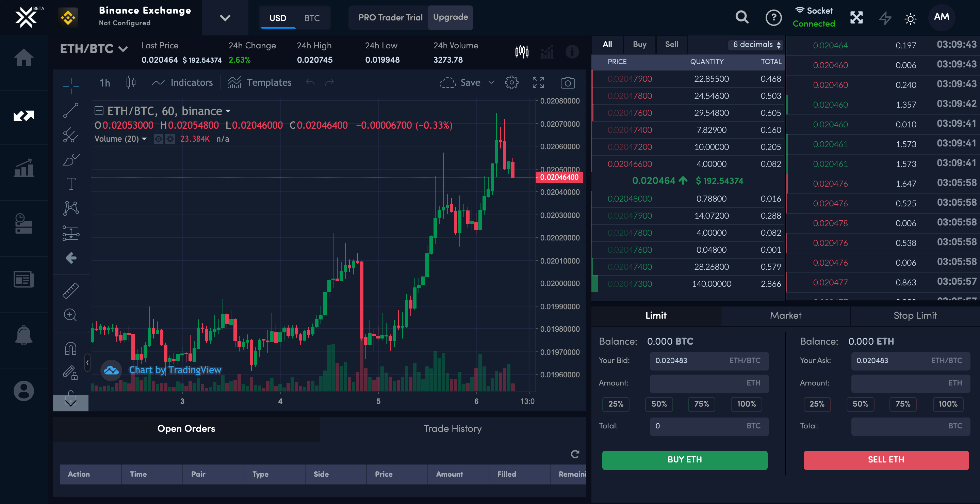The height and width of the screenshot is (504, 980).
Task: Click the candlestick chart view icon
Action: click(522, 51)
